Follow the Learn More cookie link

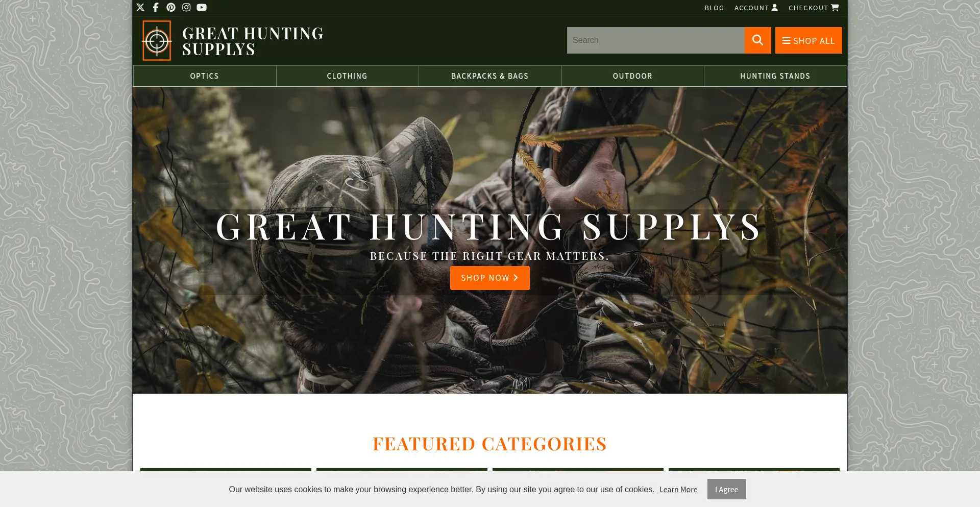678,490
